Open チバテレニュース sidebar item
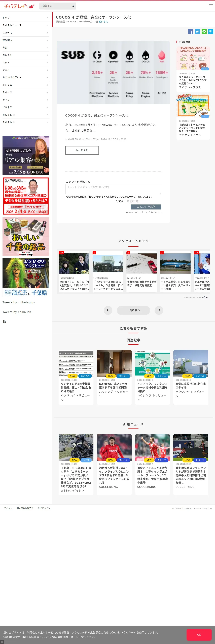 point(26,25)
